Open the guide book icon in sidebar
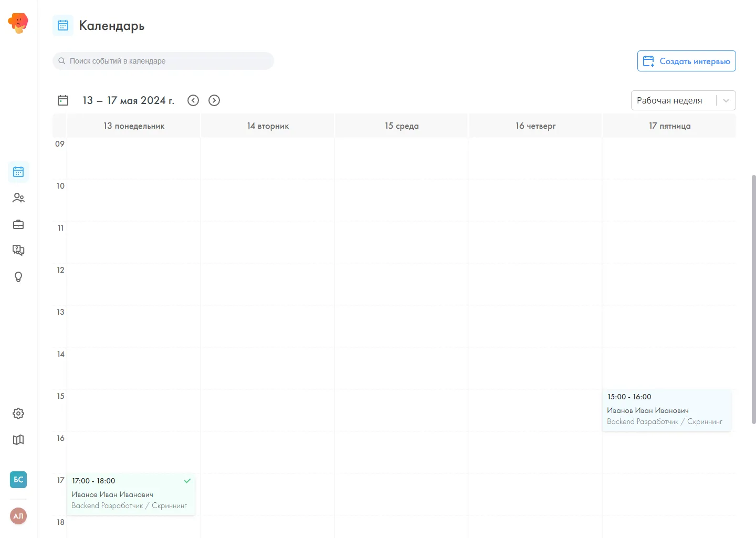The image size is (756, 538). [x=18, y=440]
